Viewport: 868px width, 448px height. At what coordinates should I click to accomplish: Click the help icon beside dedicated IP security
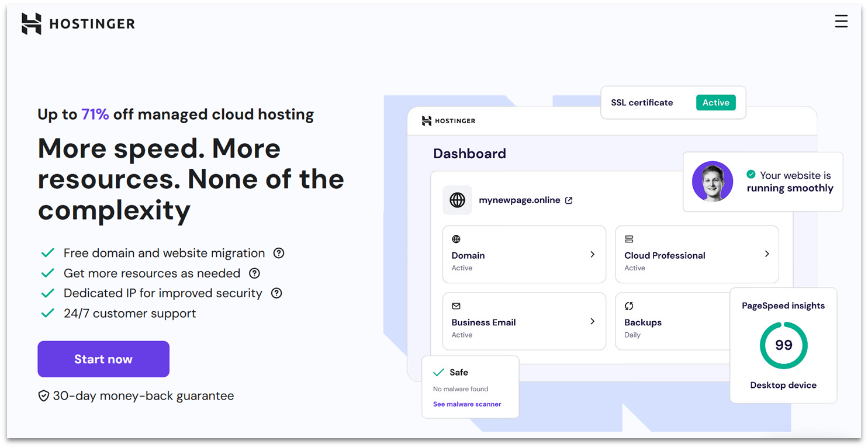coord(276,293)
